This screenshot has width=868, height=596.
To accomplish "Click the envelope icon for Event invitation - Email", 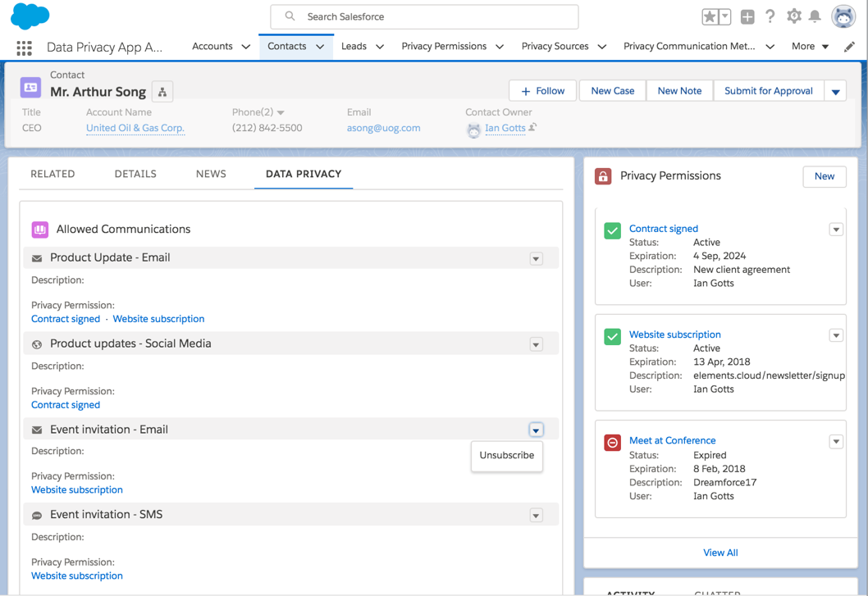I will click(x=37, y=430).
